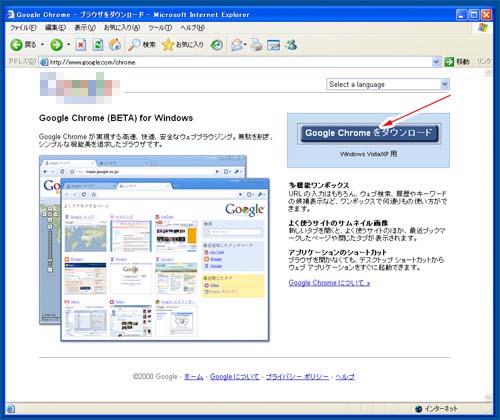Click the Mail envelope toolbar icon

237,45
